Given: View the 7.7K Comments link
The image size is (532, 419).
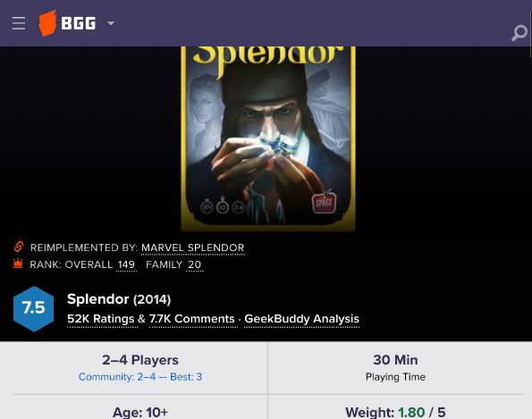Looking at the screenshot, I should [192, 319].
